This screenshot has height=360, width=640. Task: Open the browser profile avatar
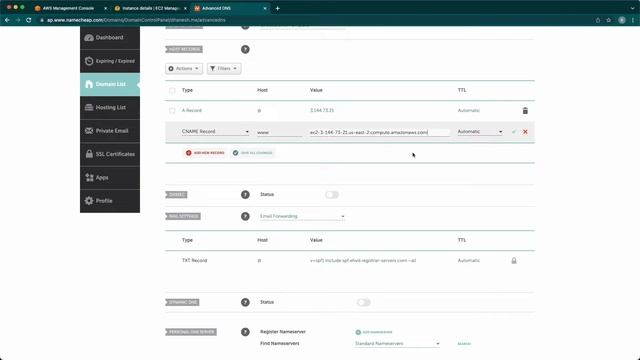(x=622, y=20)
